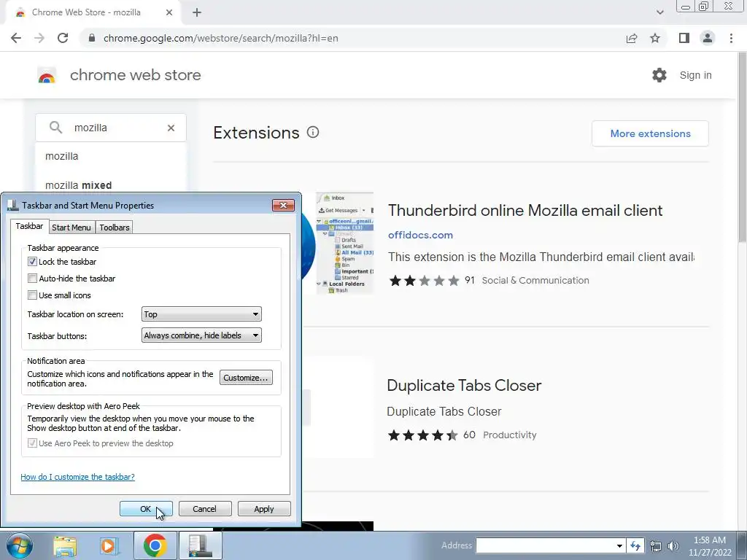Click OK in Taskbar Properties

click(146, 508)
